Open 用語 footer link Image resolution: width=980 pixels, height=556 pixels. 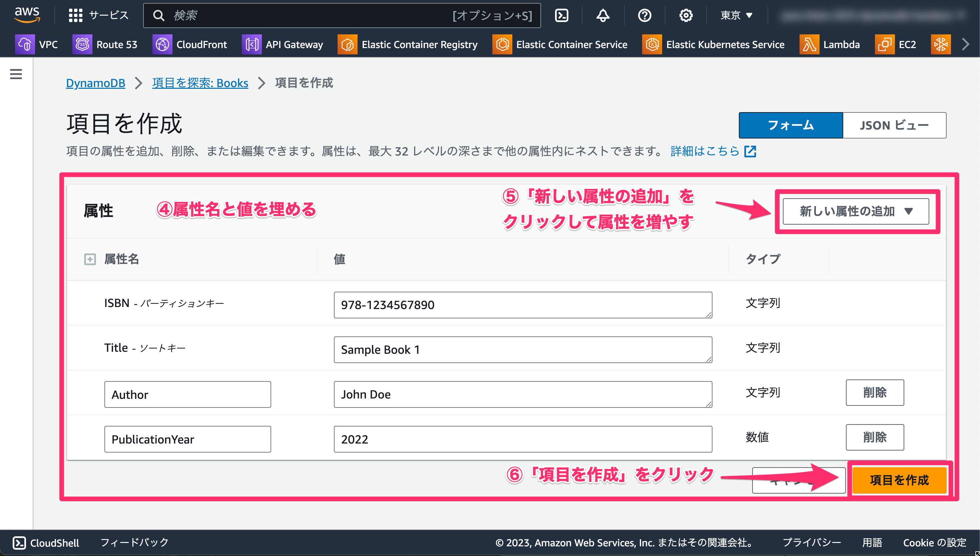872,543
